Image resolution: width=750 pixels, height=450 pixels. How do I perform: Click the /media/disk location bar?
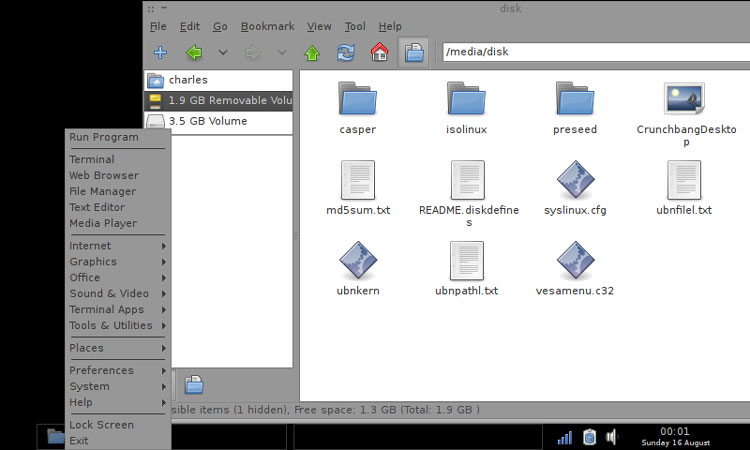[x=596, y=52]
